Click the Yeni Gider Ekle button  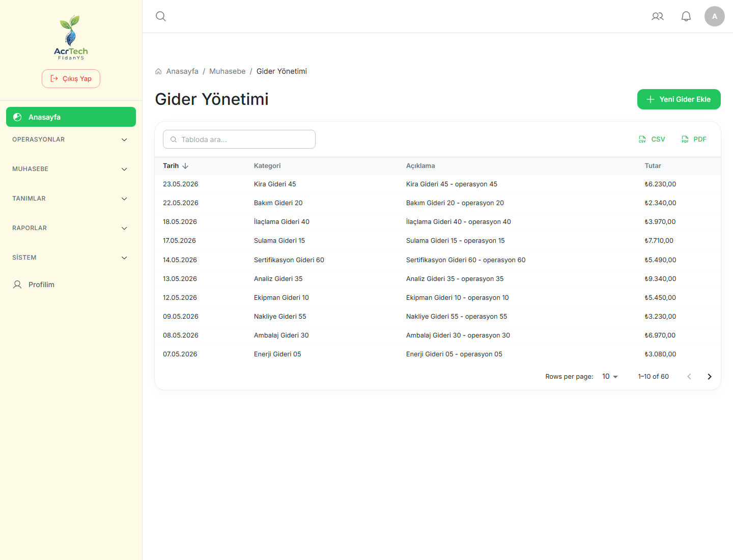(x=679, y=99)
